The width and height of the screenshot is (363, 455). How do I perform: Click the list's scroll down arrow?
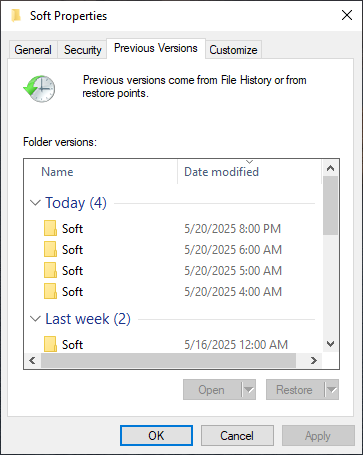pyautogui.click(x=330, y=344)
